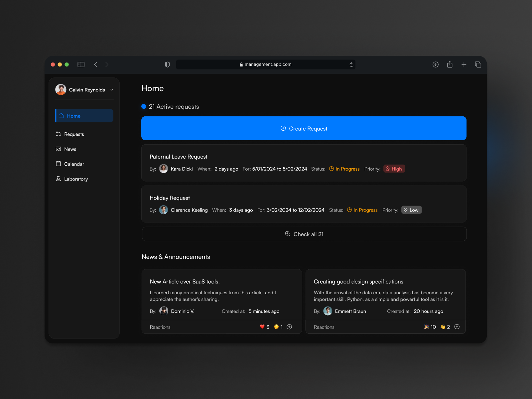Add a reaction on the SaaS article card
532x399 pixels.
pyautogui.click(x=289, y=327)
